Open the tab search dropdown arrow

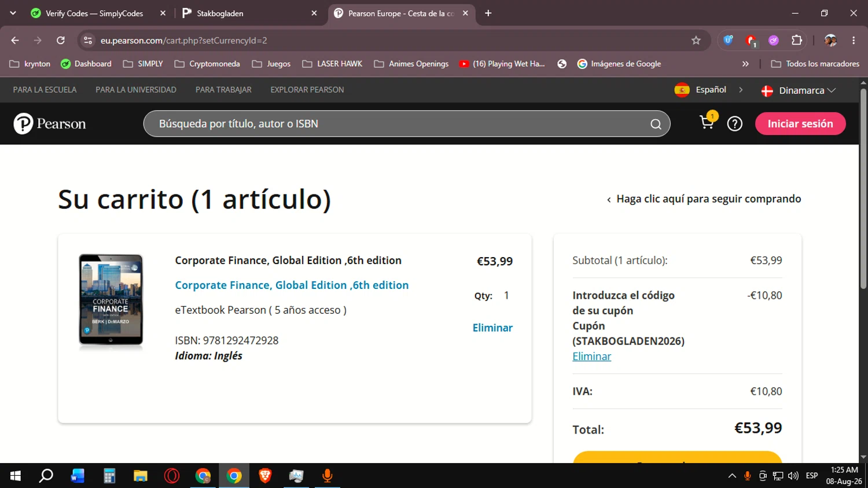(x=13, y=13)
